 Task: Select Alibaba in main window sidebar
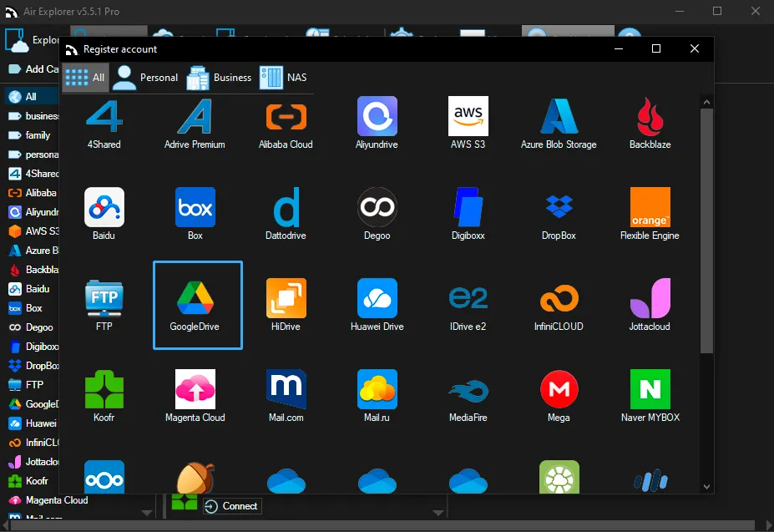pos(33,193)
